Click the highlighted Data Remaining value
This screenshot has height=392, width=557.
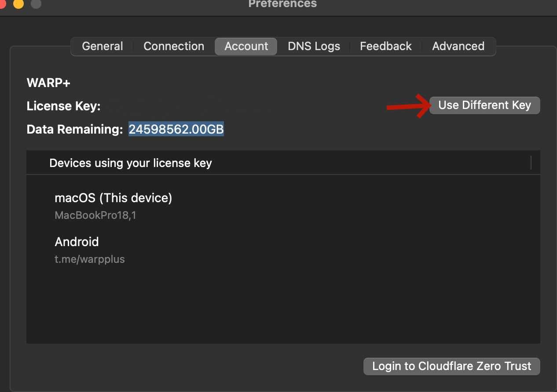click(x=176, y=129)
